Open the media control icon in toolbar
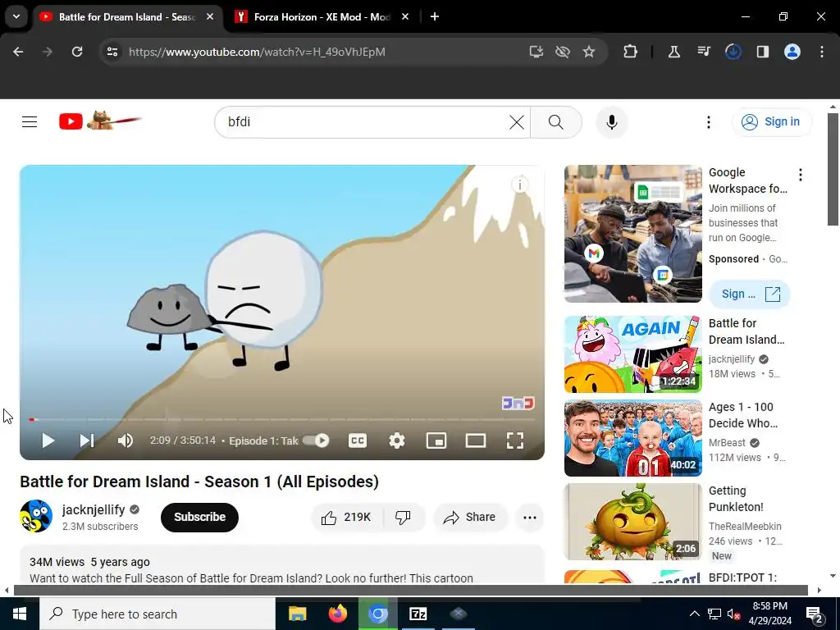 [x=703, y=52]
